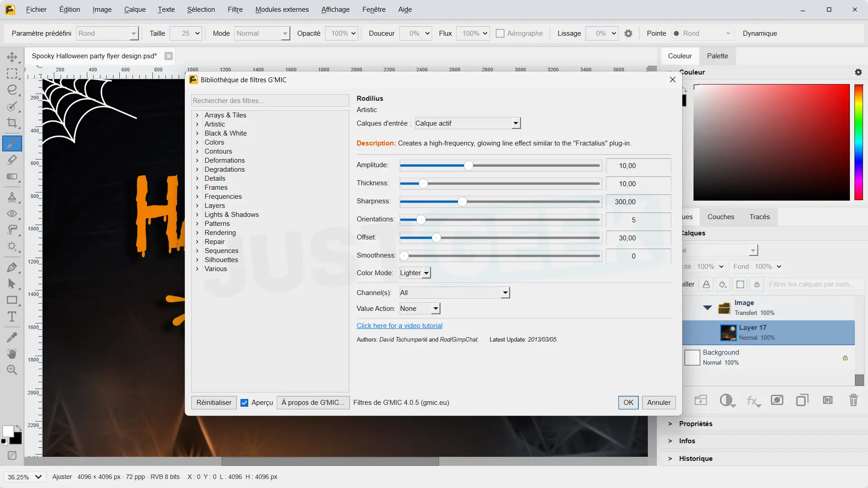Select the Crop tool
868x488 pixels.
pyautogui.click(x=12, y=123)
